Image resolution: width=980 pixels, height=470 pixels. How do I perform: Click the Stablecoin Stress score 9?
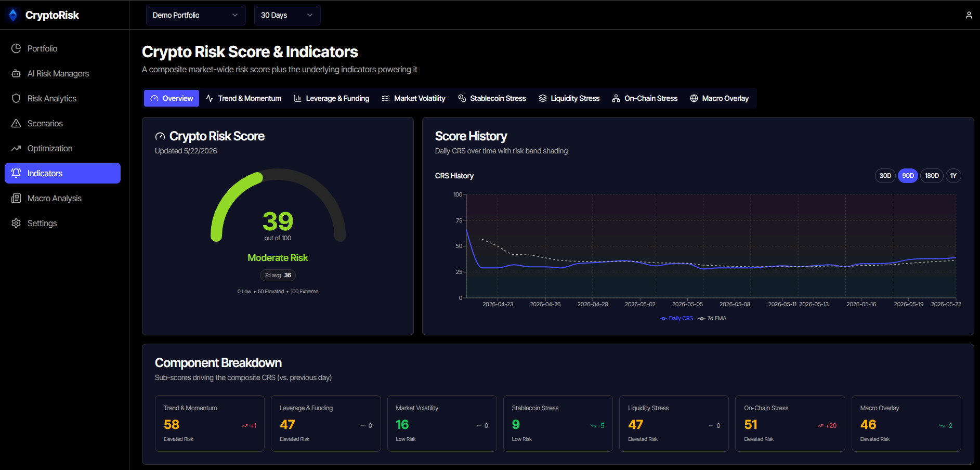tap(516, 425)
